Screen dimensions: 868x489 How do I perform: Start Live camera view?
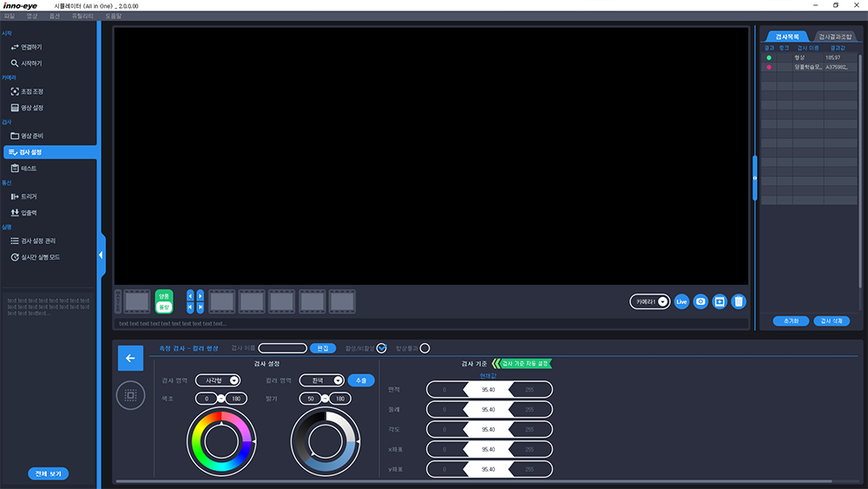[x=681, y=301]
